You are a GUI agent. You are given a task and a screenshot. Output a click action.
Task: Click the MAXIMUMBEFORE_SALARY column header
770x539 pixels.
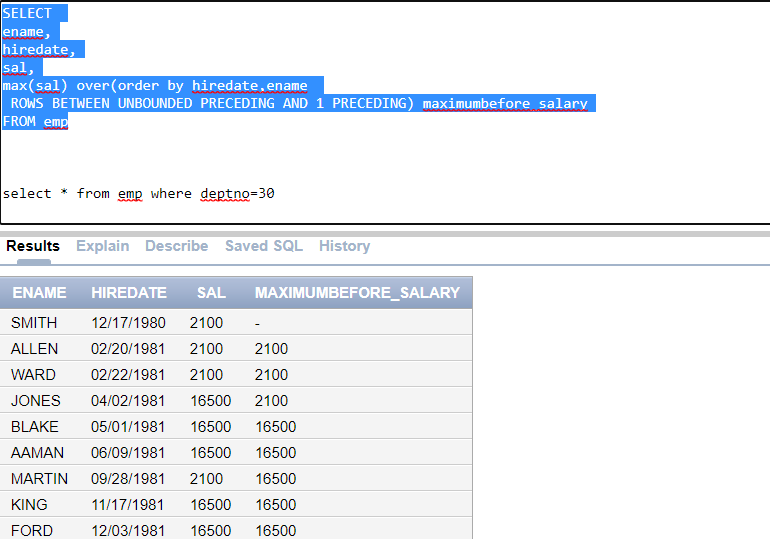(x=357, y=293)
